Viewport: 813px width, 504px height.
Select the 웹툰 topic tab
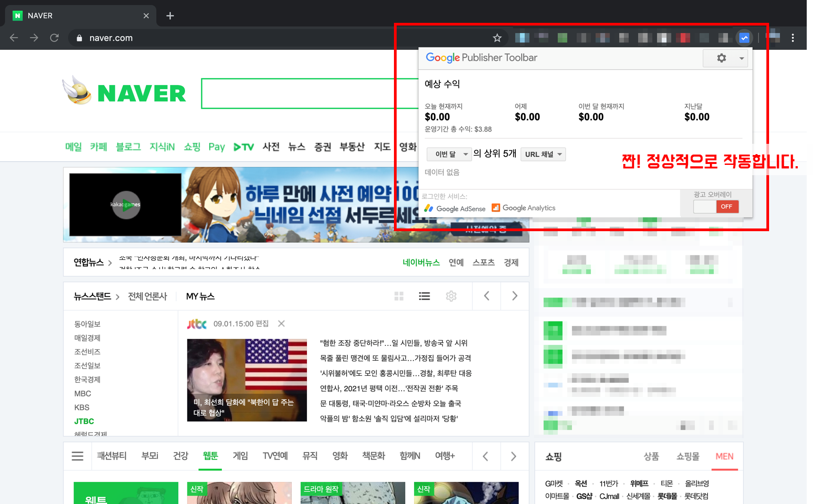point(210,456)
